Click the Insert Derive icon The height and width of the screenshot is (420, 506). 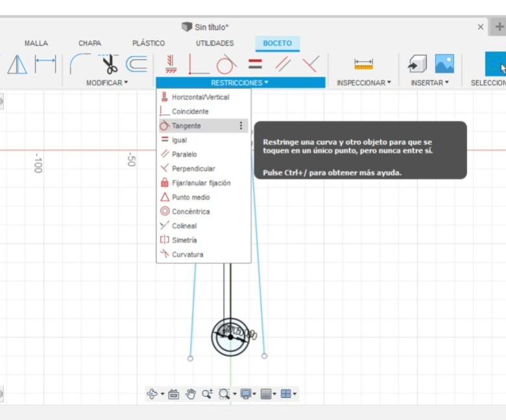tap(417, 64)
